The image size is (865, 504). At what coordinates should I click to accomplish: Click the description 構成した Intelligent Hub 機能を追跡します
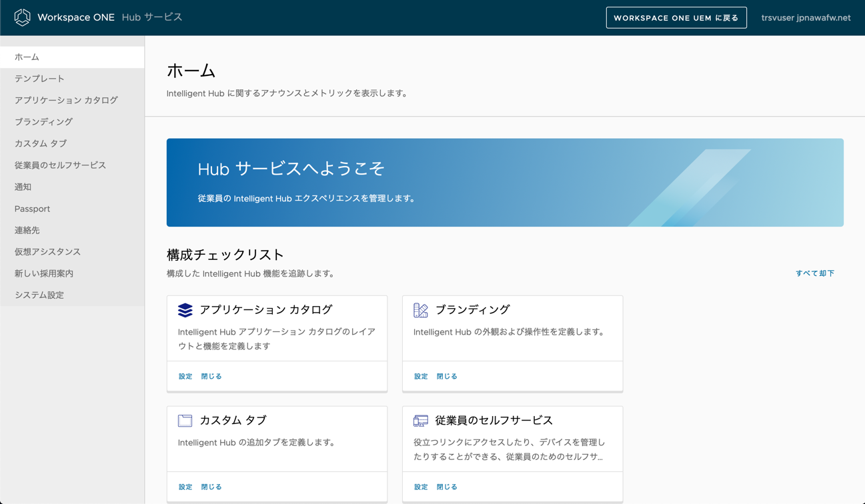(x=251, y=274)
